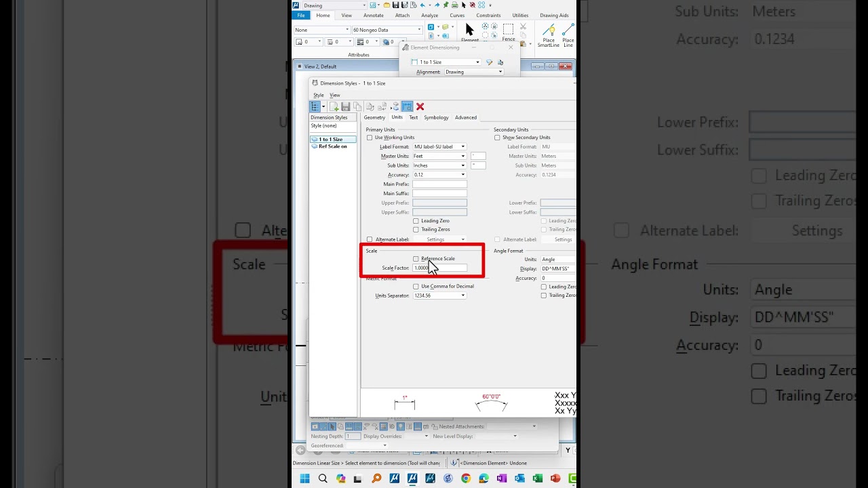Open the Drawing workflow dropdown
The height and width of the screenshot is (488, 868).
334,5
